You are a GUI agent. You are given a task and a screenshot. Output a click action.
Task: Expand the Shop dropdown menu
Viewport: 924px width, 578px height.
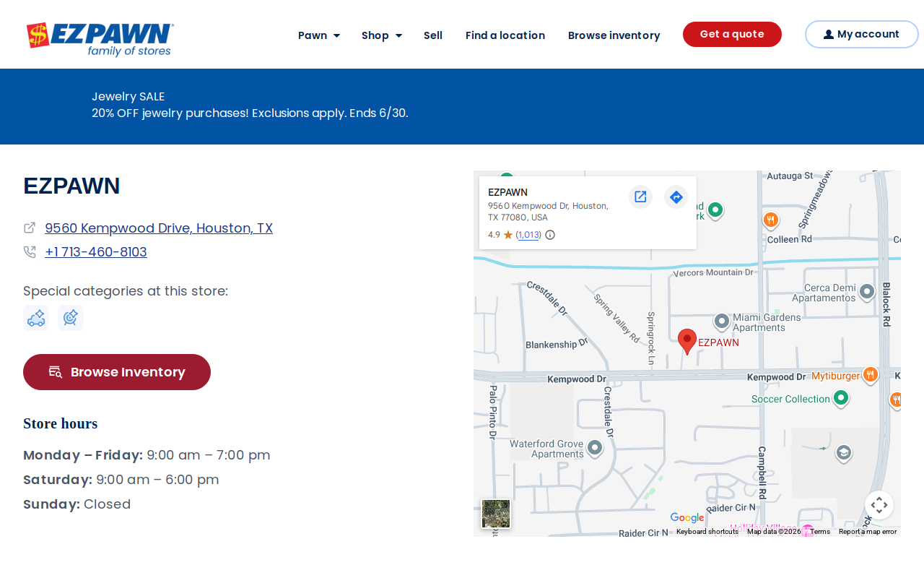pyautogui.click(x=382, y=35)
